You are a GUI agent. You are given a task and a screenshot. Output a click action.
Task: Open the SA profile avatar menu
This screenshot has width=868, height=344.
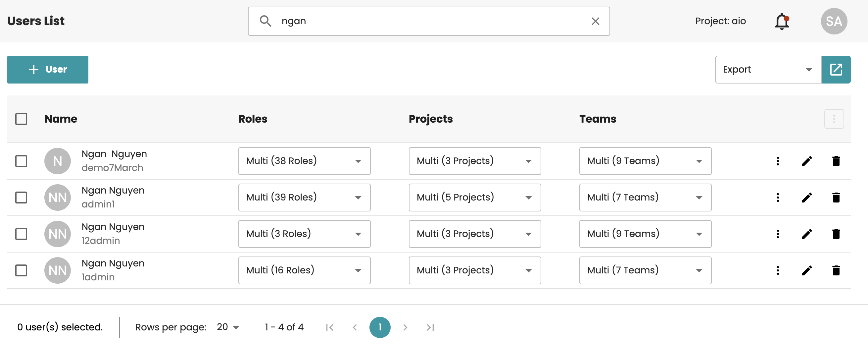click(834, 22)
